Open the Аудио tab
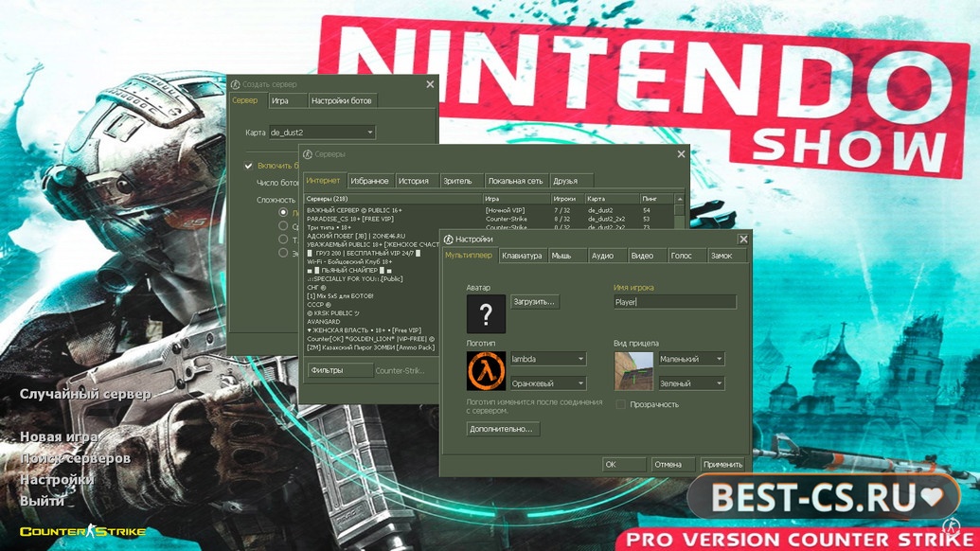980x551 pixels. pyautogui.click(x=608, y=256)
